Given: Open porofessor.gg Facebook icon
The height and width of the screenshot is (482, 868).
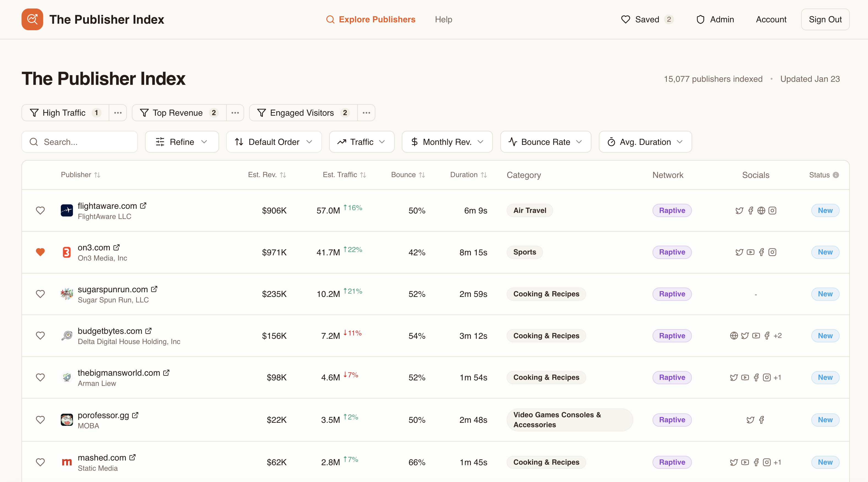Looking at the screenshot, I should tap(761, 419).
